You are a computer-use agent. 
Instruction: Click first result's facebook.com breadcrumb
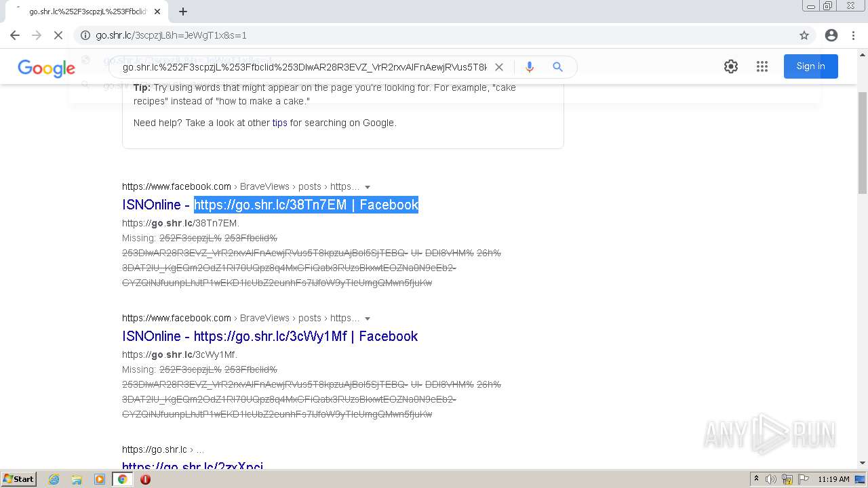(x=176, y=186)
